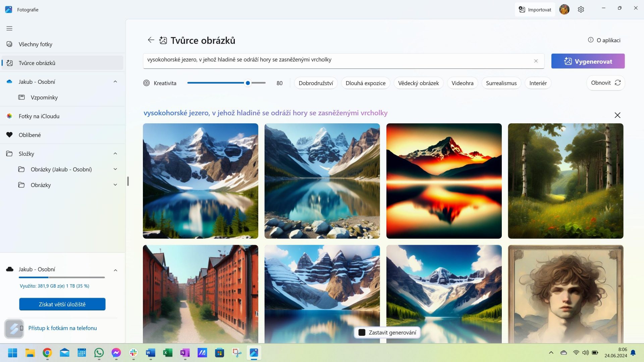Screen dimensions: 644x362
Task: Clear the prompt text with the X icon
Action: pyautogui.click(x=536, y=61)
